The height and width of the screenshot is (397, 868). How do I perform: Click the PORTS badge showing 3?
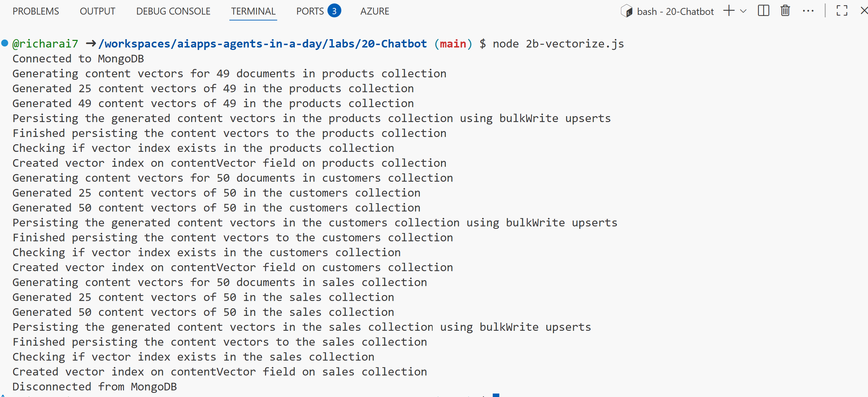(x=334, y=11)
